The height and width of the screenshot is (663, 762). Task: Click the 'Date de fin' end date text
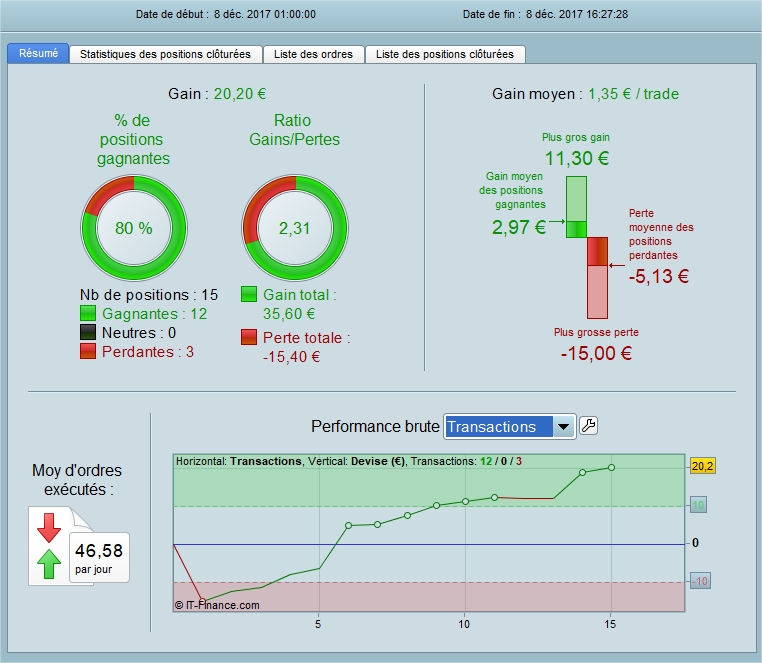[545, 14]
